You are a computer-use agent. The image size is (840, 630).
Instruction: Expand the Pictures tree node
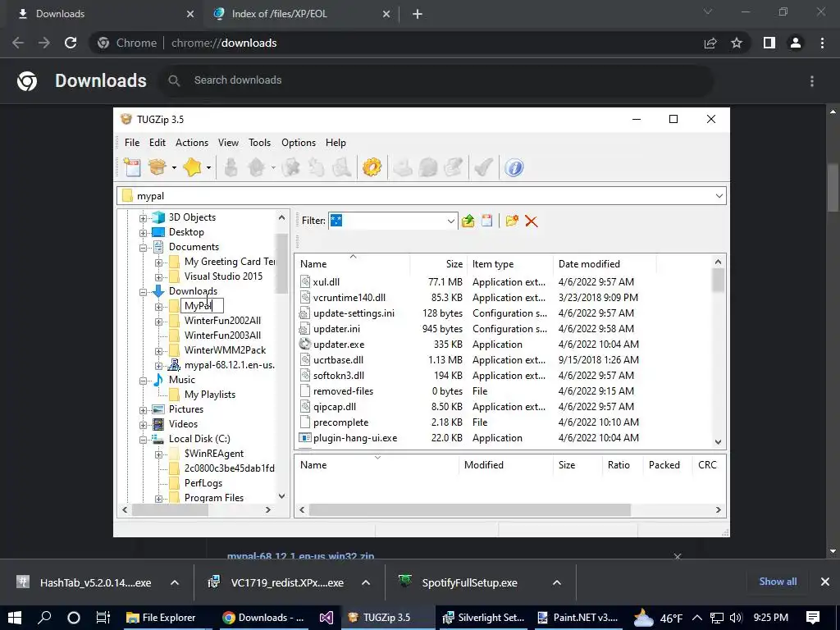(143, 410)
